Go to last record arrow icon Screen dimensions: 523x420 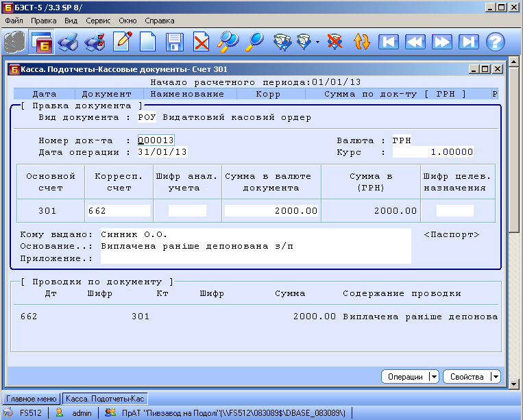[469, 42]
